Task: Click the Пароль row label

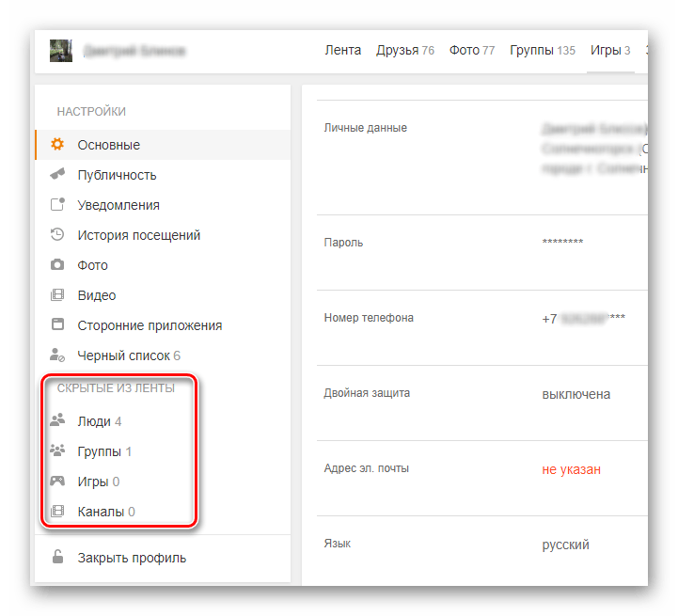Action: point(343,243)
